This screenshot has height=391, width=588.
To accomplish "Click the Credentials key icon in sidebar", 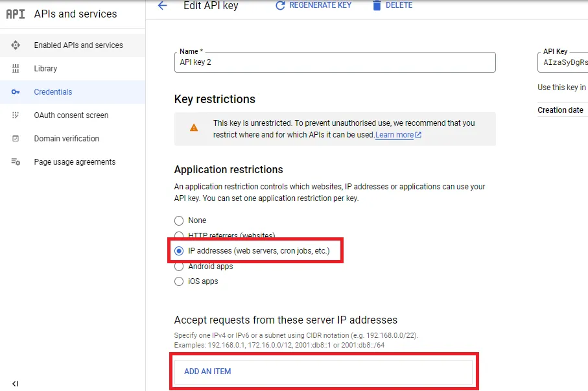I will coord(14,91).
